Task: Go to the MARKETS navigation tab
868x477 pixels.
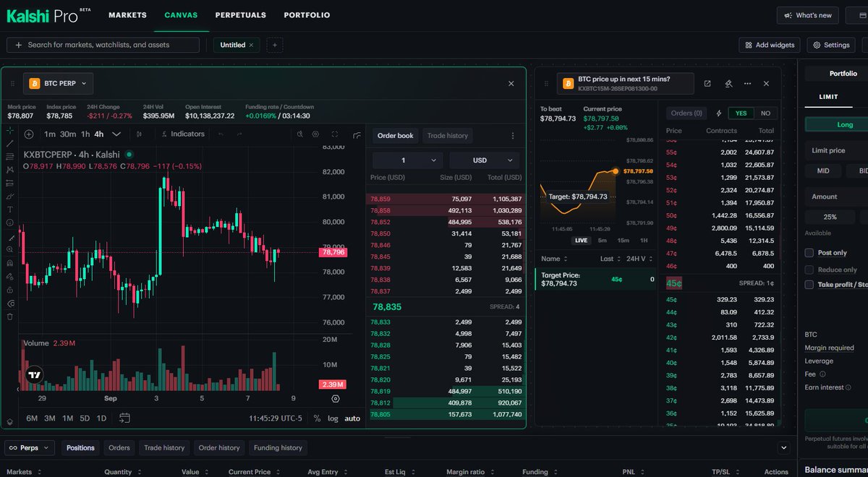Action: (127, 15)
